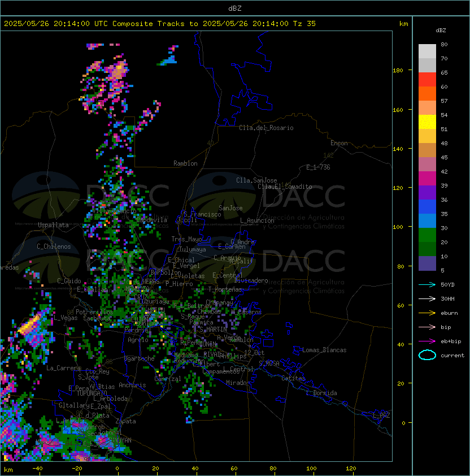This screenshot has height=476, width=470.
Task: Click the 'eb+bip' legend label
Action: (x=451, y=341)
